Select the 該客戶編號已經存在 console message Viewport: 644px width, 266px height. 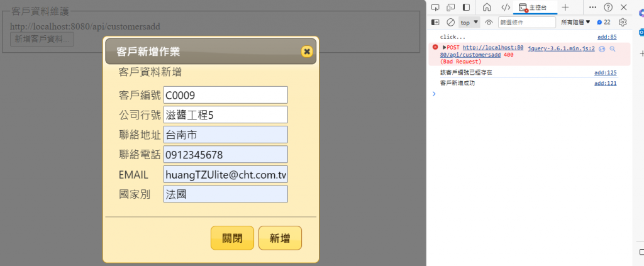pyautogui.click(x=466, y=73)
